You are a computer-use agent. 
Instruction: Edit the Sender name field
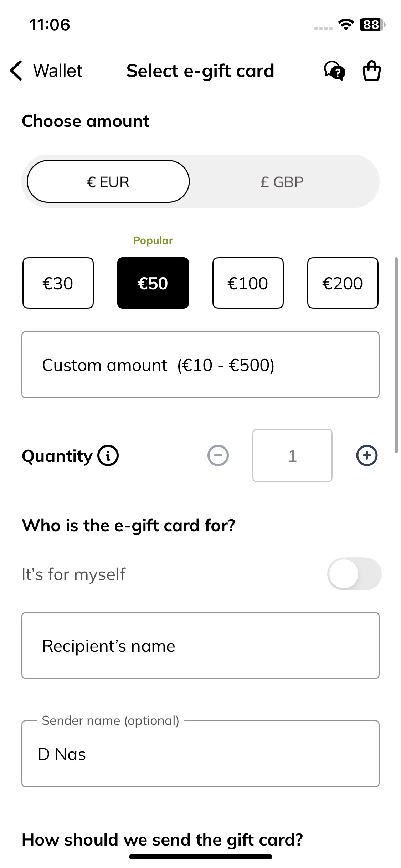point(200,754)
